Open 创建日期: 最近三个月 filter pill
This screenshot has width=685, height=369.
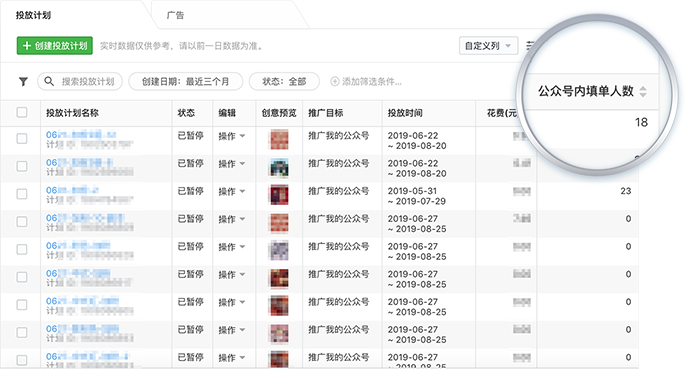[x=186, y=82]
